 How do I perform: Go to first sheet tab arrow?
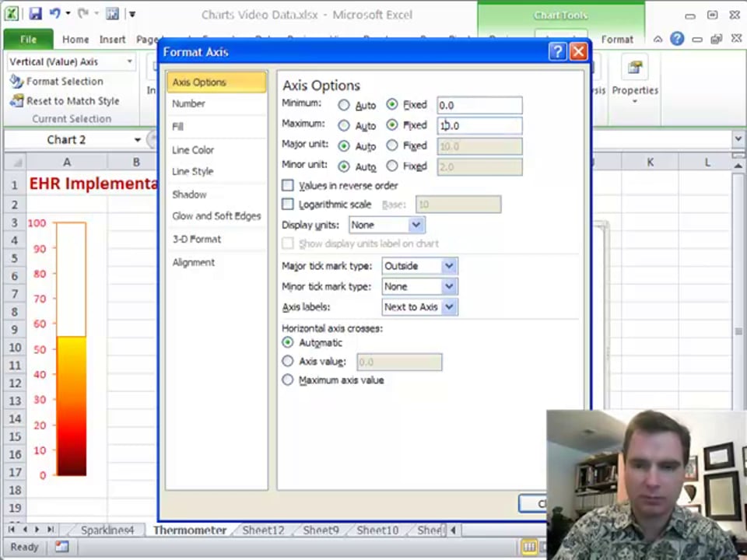[x=12, y=530]
